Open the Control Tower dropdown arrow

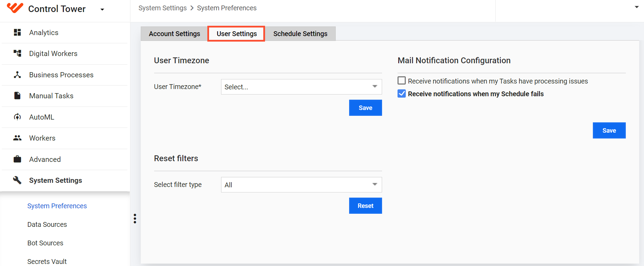click(102, 10)
